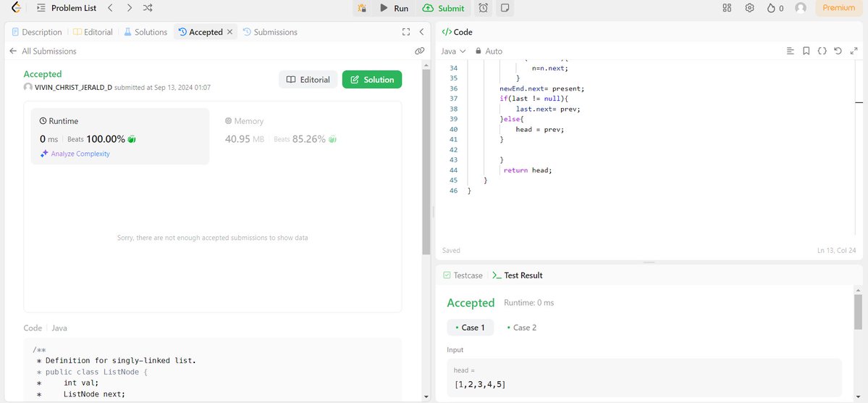Go to the next problem arrow
868x403 pixels.
(x=129, y=8)
